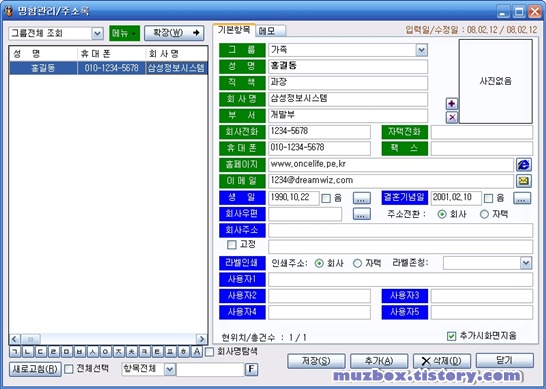The image size is (546, 389).
Task: Select 자택 for 주소전환
Action: click(484, 214)
